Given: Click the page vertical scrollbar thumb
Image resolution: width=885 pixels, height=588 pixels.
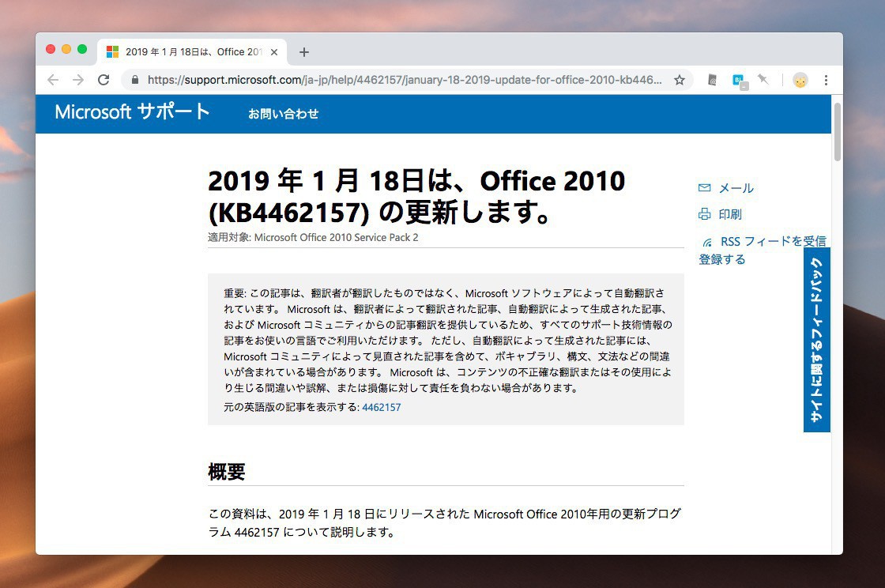Looking at the screenshot, I should [x=838, y=132].
